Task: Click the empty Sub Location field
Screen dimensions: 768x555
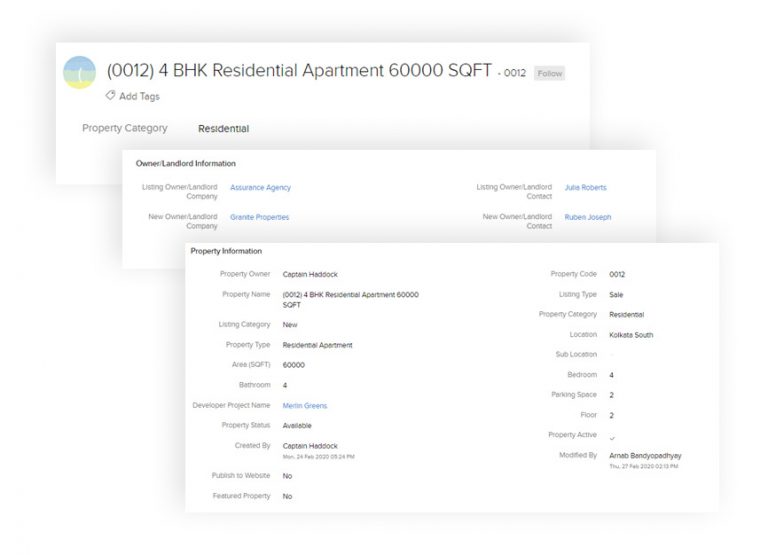Action: click(x=612, y=355)
